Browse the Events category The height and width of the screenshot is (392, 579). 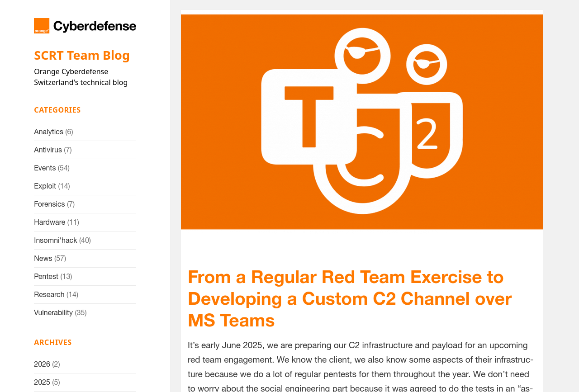pos(45,168)
